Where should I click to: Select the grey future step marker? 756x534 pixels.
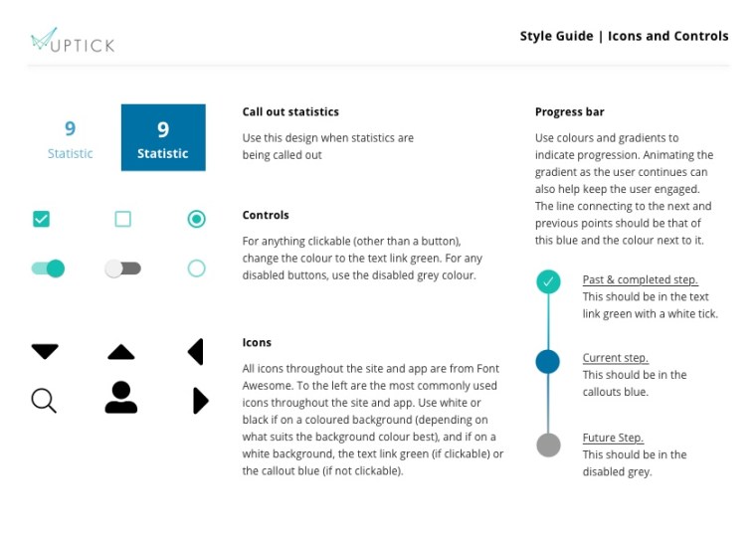[548, 445]
